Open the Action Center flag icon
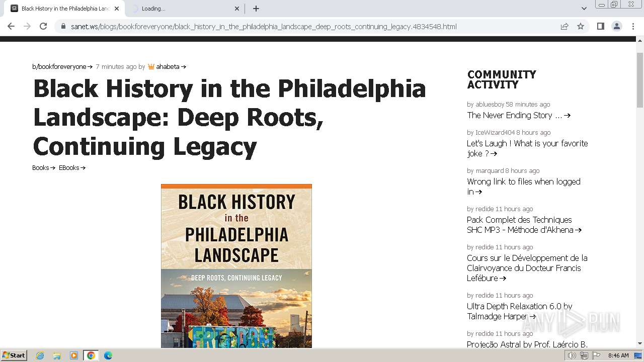Screen dimensions: 644x362 (596, 355)
